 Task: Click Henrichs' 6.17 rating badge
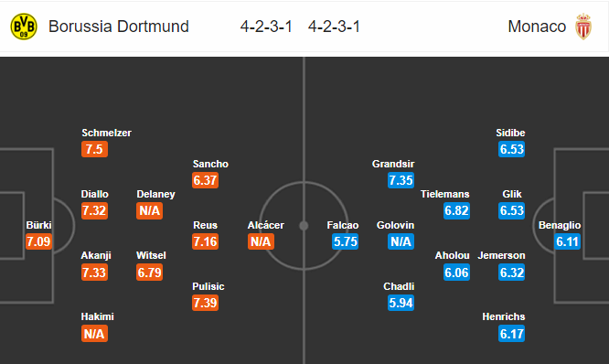512,334
